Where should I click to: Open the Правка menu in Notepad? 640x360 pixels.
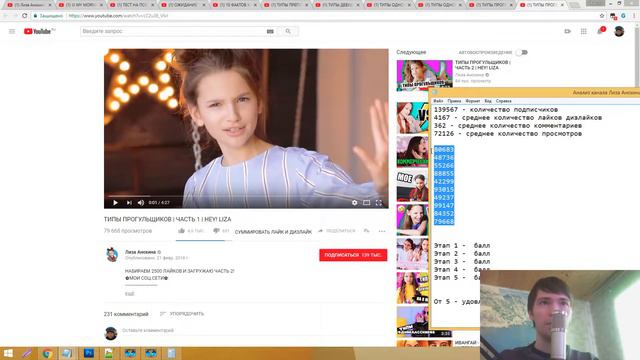coord(454,101)
